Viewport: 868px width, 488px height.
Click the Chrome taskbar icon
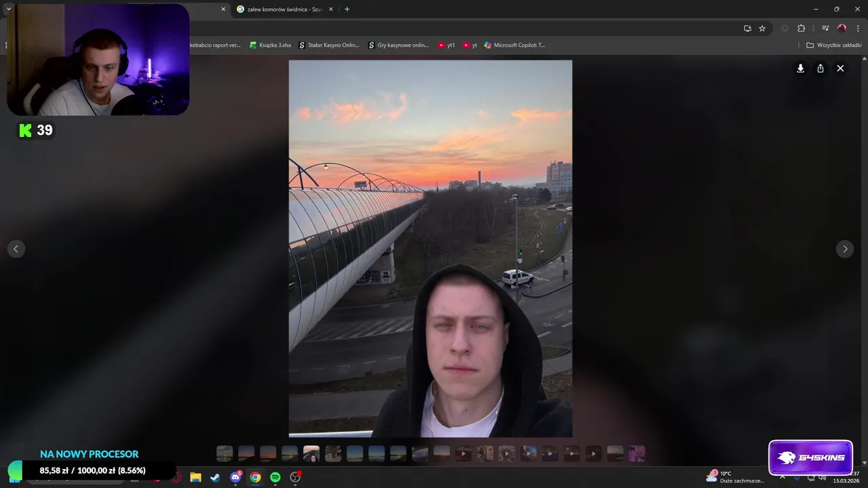(x=255, y=477)
